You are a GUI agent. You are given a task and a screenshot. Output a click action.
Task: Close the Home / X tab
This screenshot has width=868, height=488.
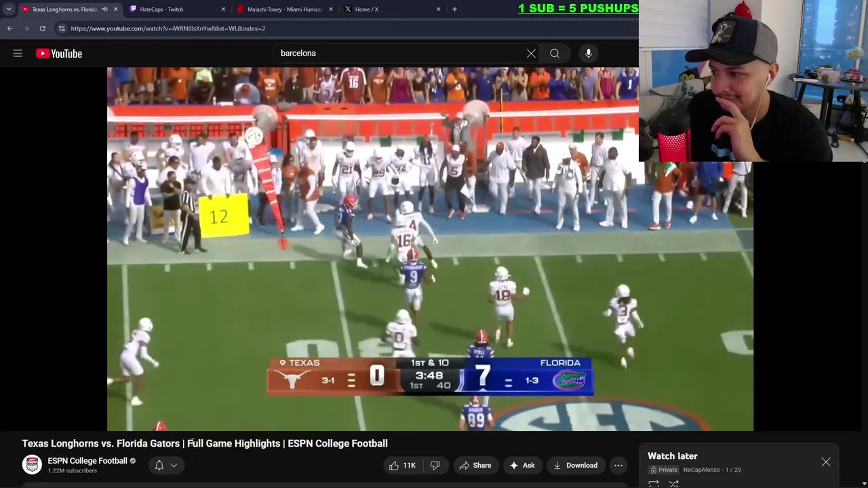click(x=438, y=9)
